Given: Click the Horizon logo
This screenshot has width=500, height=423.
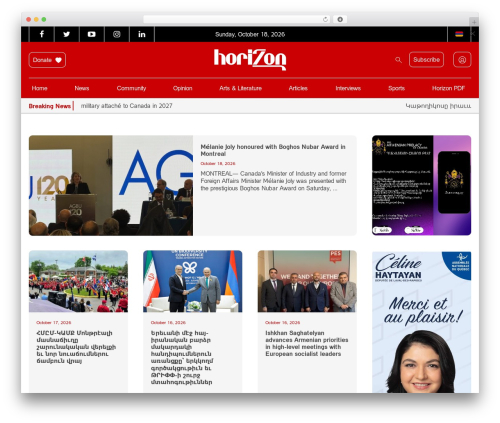Looking at the screenshot, I should click(250, 59).
